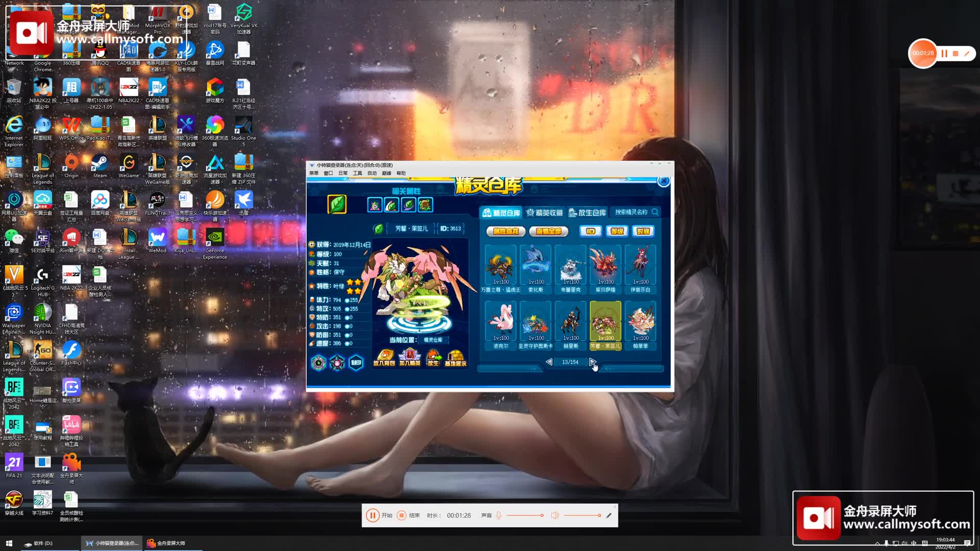Open the Wallpaper Engine desktop icon
980x551 pixels.
coord(14,319)
